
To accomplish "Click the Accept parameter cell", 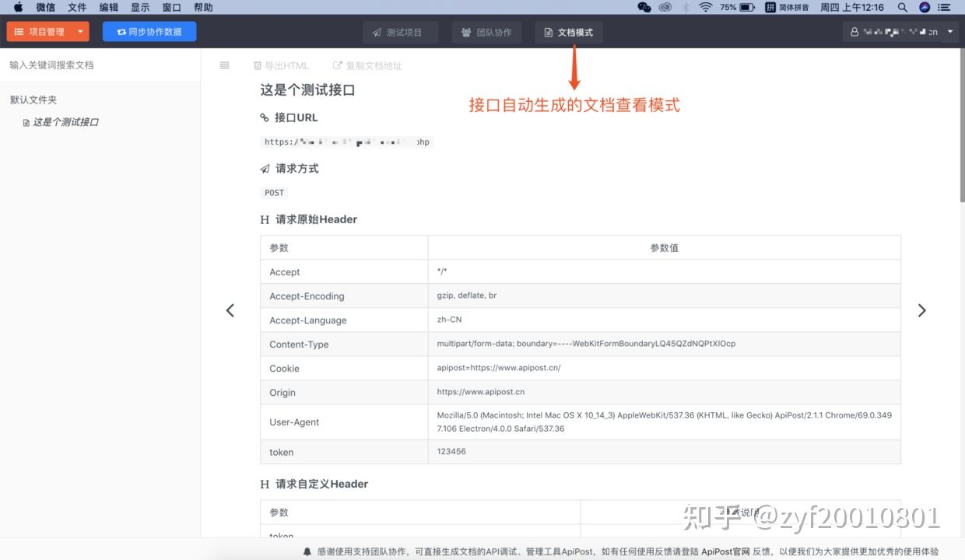I will tap(344, 272).
